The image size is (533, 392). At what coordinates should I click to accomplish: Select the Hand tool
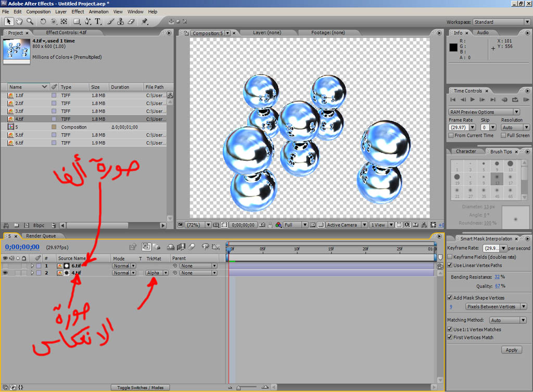(19, 21)
